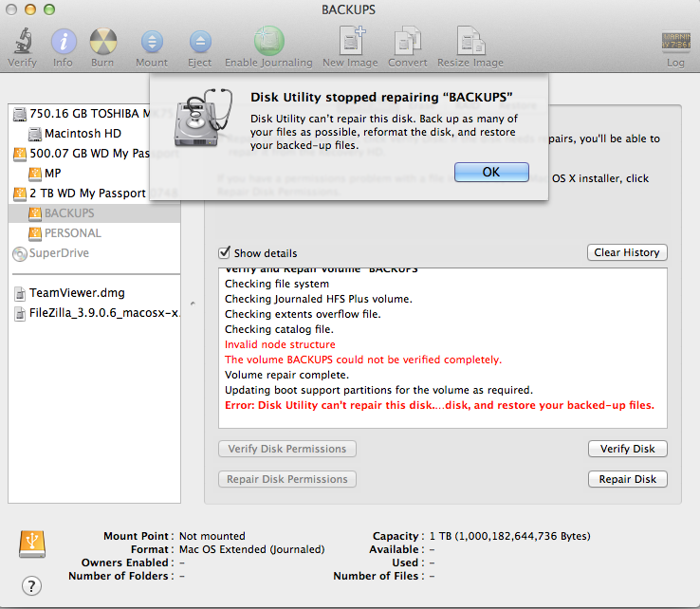Click the green zoom window button
The width and height of the screenshot is (700, 609).
49,9
